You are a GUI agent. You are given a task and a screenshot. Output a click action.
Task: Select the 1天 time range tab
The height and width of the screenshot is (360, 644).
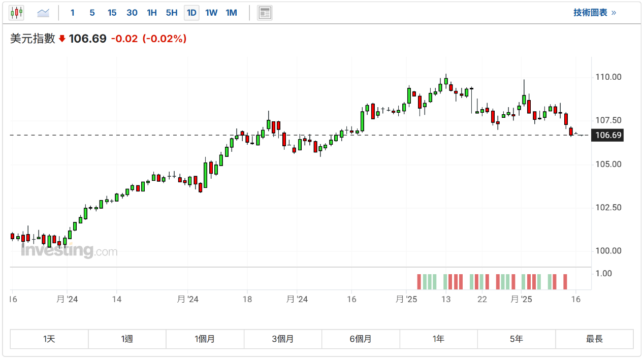[49, 339]
